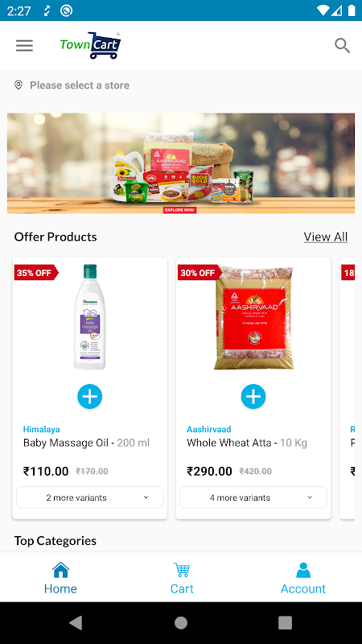Open the hamburger navigation menu

24,46
